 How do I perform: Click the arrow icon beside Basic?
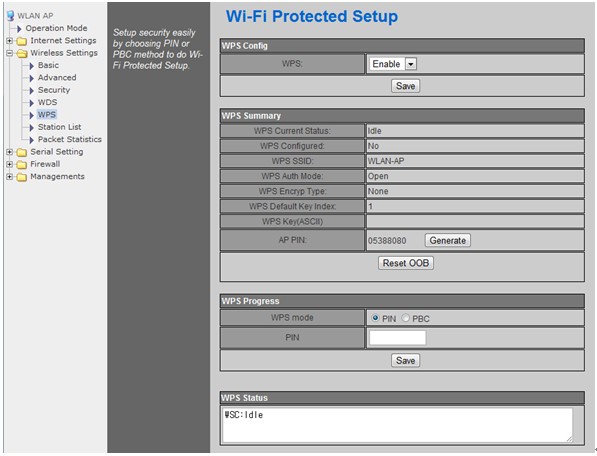click(x=32, y=66)
